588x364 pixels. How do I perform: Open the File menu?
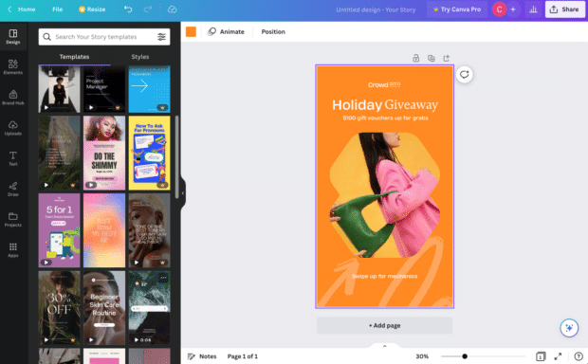tap(57, 9)
